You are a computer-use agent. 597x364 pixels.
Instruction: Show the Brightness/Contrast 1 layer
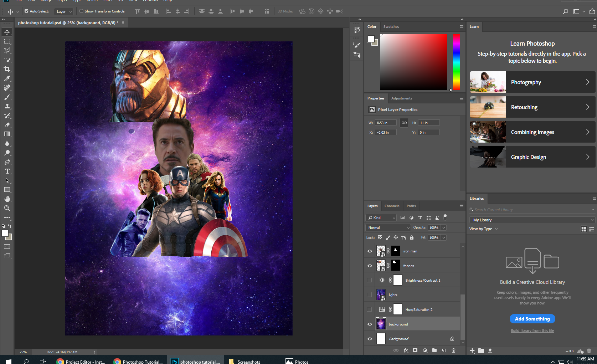(x=370, y=280)
